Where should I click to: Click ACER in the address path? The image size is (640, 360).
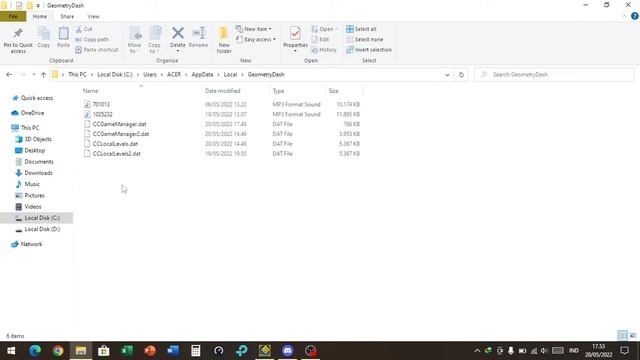(x=174, y=75)
